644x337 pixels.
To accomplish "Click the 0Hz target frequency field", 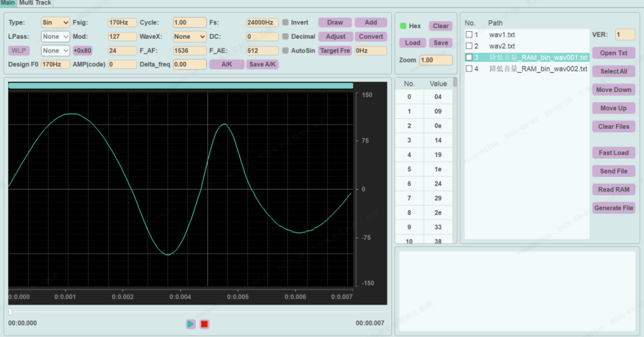I will (371, 51).
